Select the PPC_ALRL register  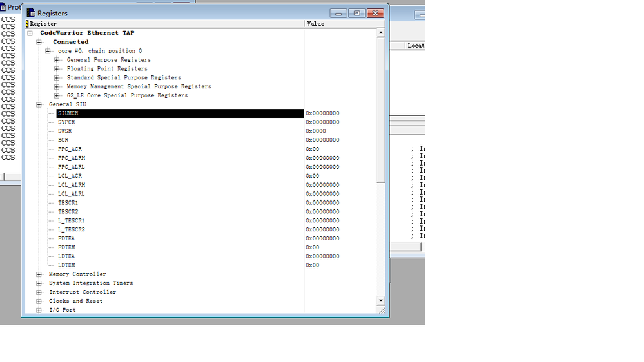[72, 167]
